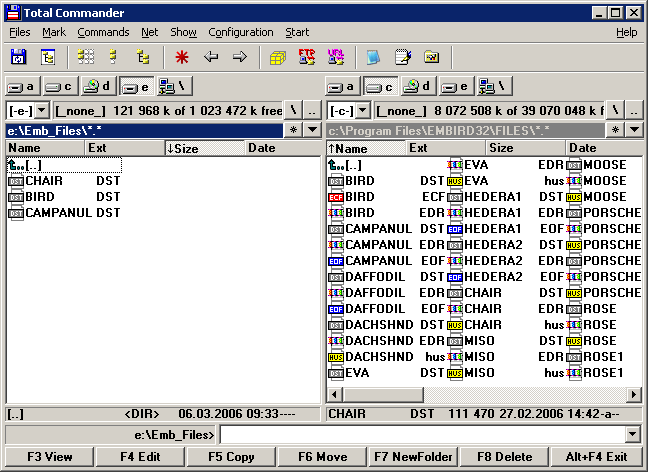Switch left panel to drive a
The image size is (648, 472).
pyautogui.click(x=23, y=87)
